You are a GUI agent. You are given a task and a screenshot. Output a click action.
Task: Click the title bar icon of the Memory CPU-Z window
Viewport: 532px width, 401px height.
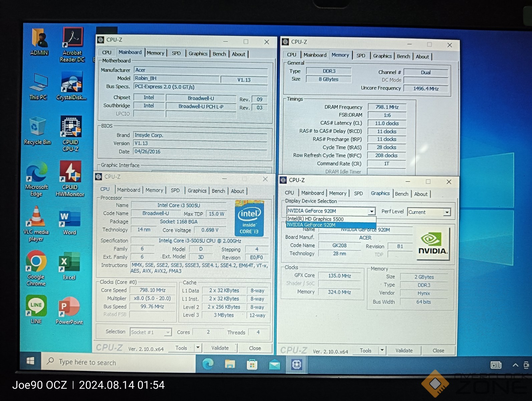(x=285, y=42)
